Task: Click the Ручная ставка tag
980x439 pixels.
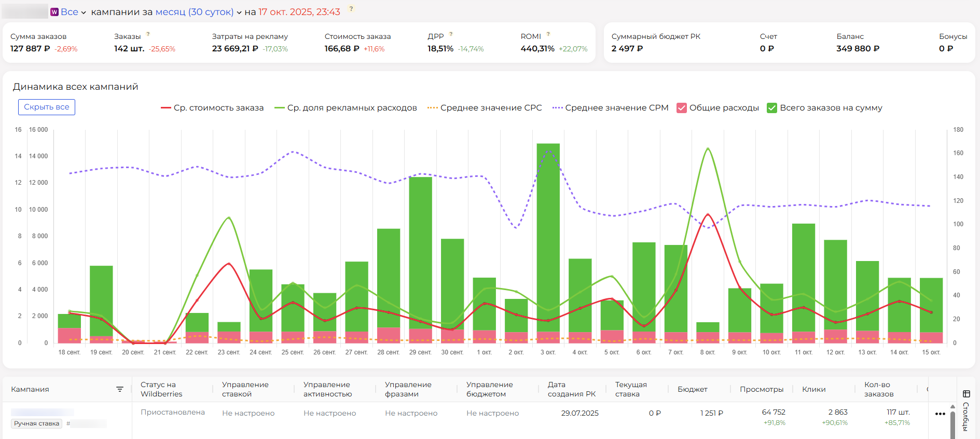Action: [37, 423]
